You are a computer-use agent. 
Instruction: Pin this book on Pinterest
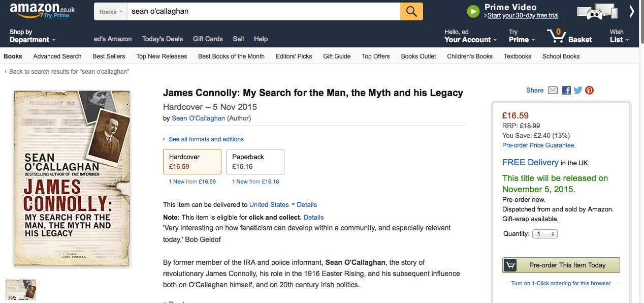pyautogui.click(x=589, y=90)
